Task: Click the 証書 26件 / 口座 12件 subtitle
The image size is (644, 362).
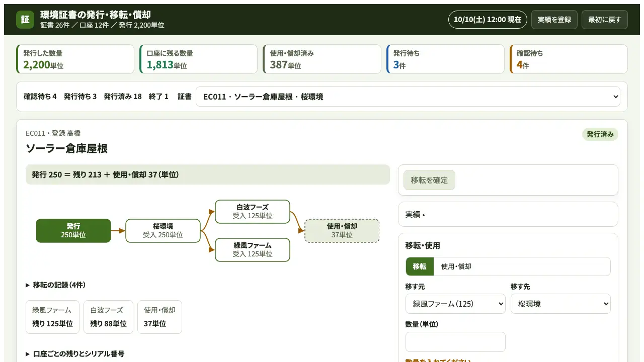Action: coord(102,25)
